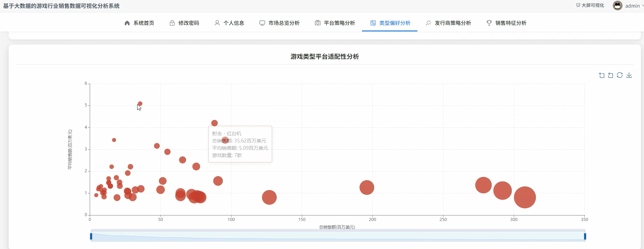This screenshot has width=644, height=249.
Task: Click tooltip line 平均销售额: 5.09百万美元
Action: coord(240,148)
